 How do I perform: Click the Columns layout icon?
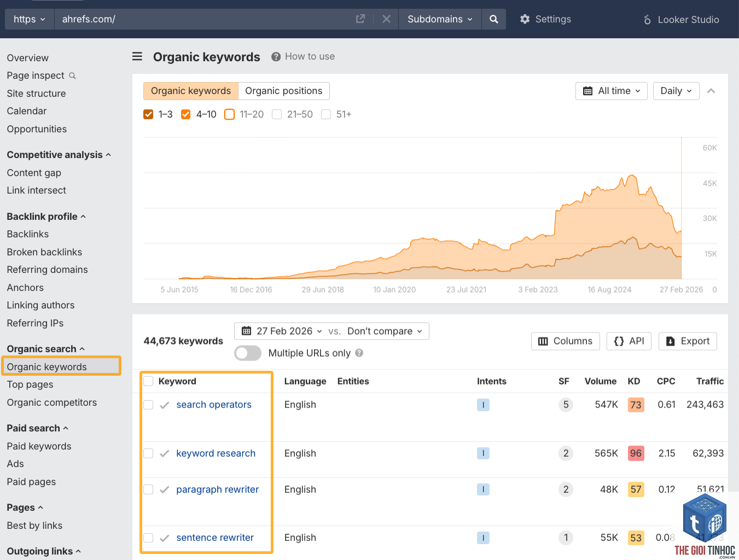pos(543,341)
